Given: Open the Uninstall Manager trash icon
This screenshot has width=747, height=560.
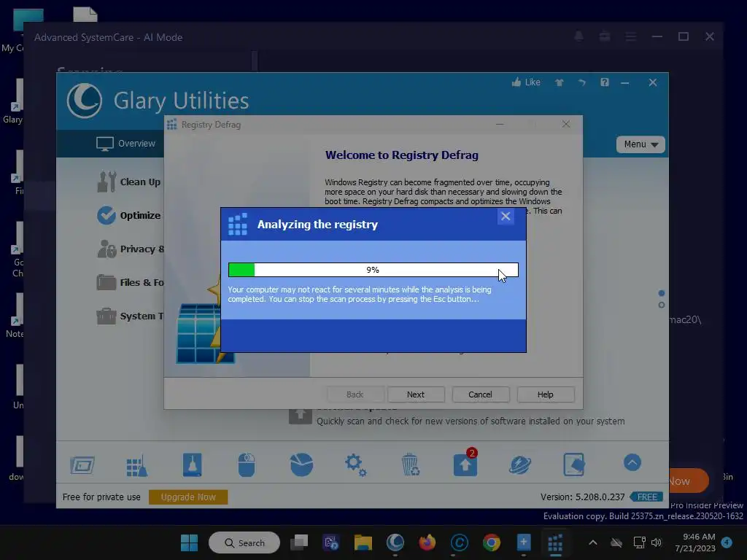Looking at the screenshot, I should point(410,464).
